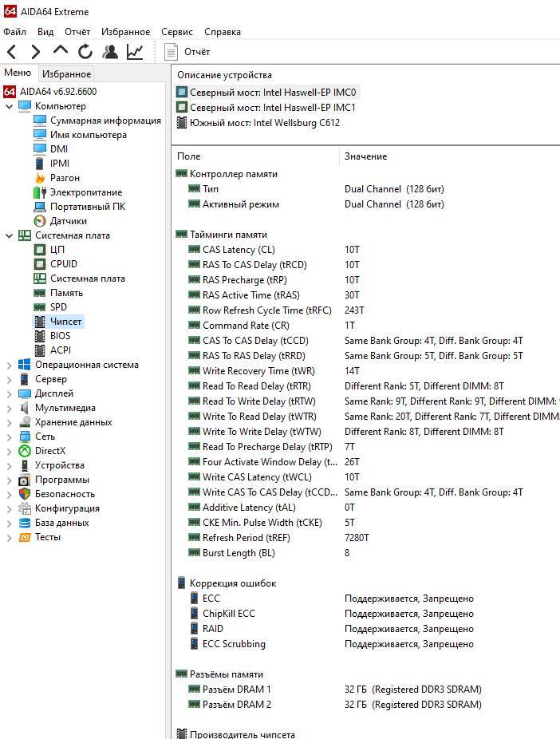The image size is (560, 739).
Task: Open CPUID icon in tree
Action: pos(40,264)
